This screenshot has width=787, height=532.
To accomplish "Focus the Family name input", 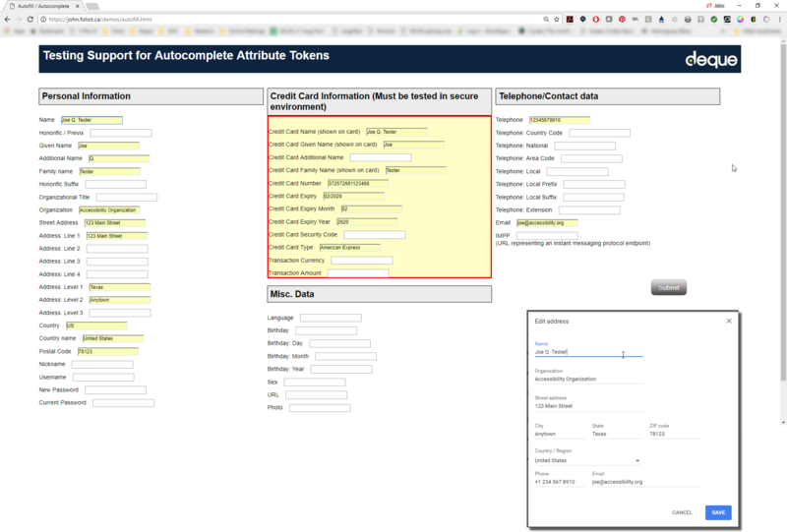I will (x=109, y=171).
